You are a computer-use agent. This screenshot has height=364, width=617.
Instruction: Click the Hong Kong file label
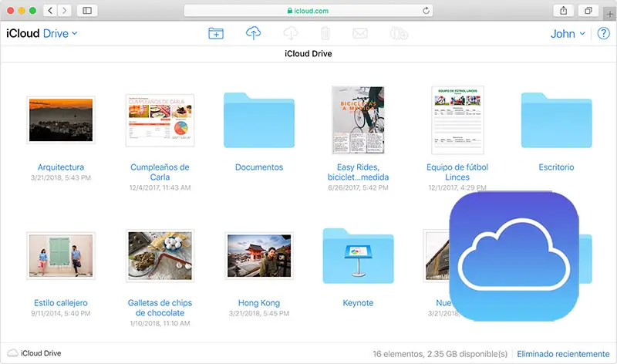pos(259,303)
